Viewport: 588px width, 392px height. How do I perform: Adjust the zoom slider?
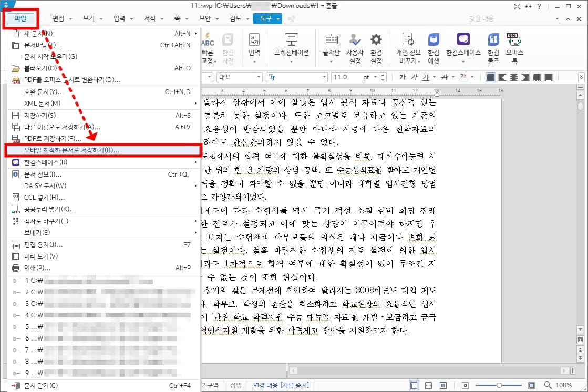[x=499, y=385]
